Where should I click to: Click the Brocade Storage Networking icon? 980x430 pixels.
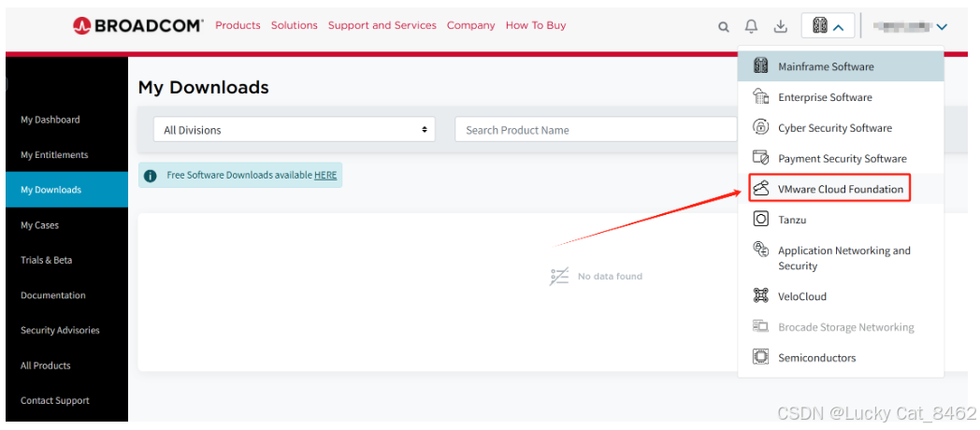[760, 327]
